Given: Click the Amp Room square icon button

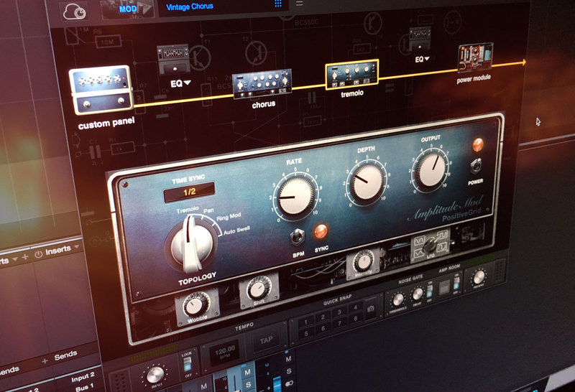Looking at the screenshot, I should (x=444, y=287).
